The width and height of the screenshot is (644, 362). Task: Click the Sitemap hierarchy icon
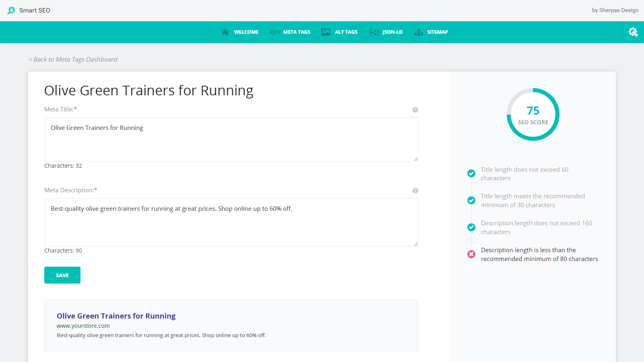coord(419,32)
